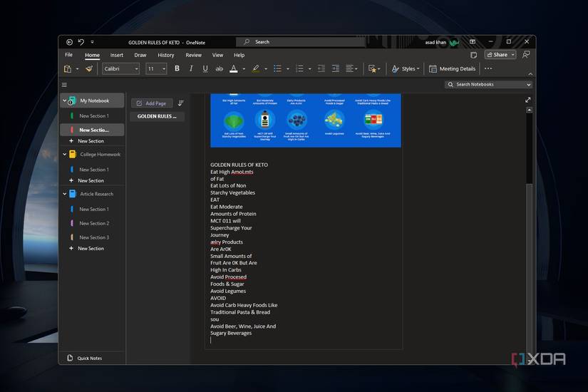The image size is (588, 392).
Task: Open the font color dropdown arrow
Action: pos(244,69)
